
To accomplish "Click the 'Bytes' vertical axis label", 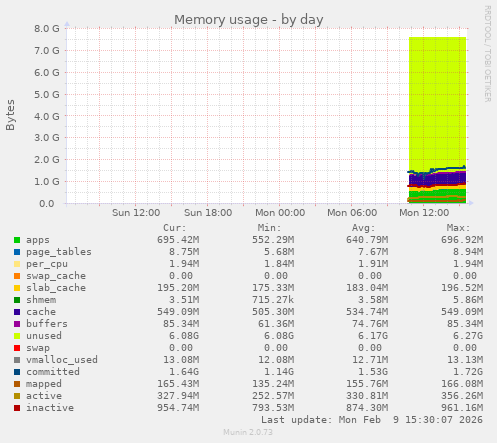I will pyautogui.click(x=10, y=115).
